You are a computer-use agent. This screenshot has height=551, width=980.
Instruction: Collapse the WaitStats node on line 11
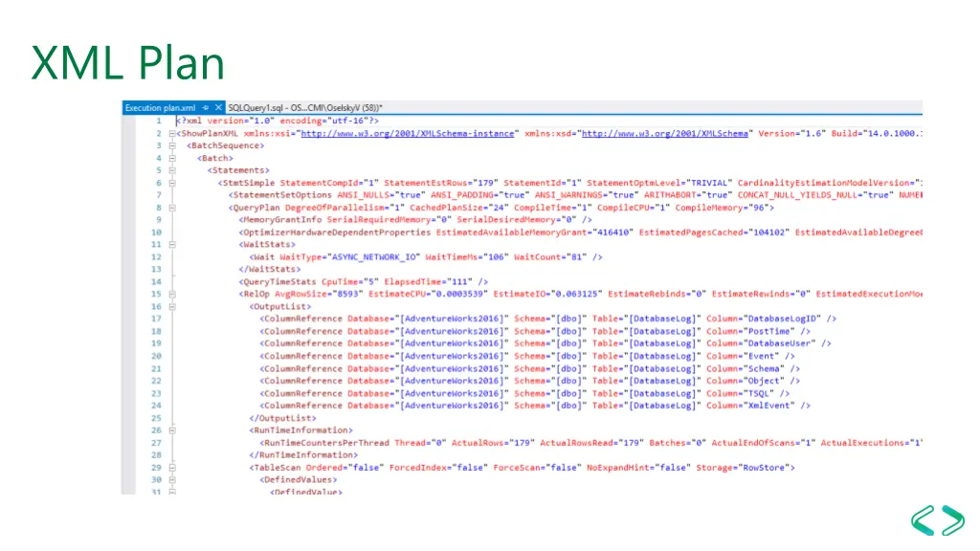171,244
